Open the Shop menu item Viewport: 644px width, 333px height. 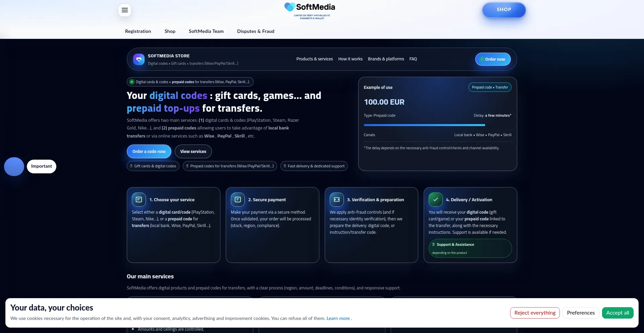click(170, 31)
